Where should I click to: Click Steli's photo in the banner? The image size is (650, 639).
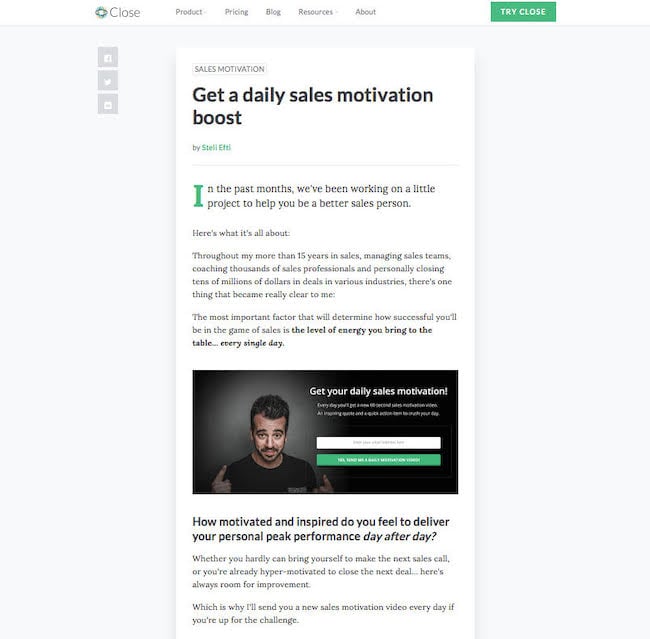[x=267, y=443]
